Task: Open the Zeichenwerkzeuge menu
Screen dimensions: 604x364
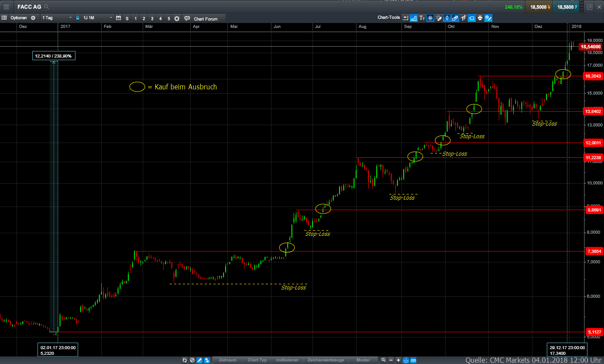Action: pyautogui.click(x=326, y=360)
